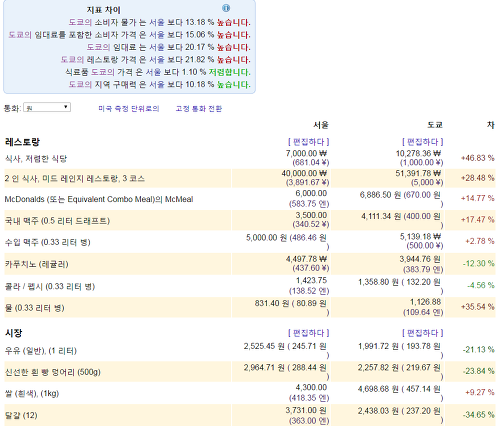Select the 국내 맥주 (0.5 리터 드래프트) label

click(x=57, y=221)
